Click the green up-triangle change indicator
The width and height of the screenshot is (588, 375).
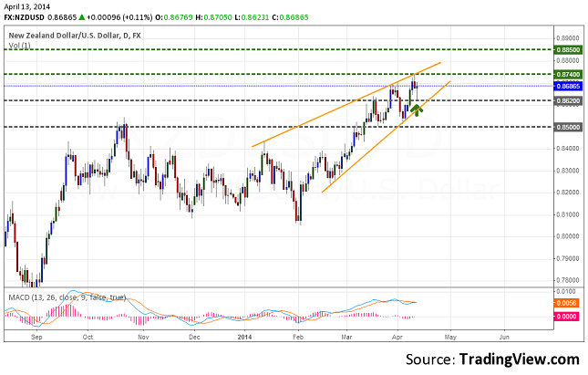pos(82,17)
